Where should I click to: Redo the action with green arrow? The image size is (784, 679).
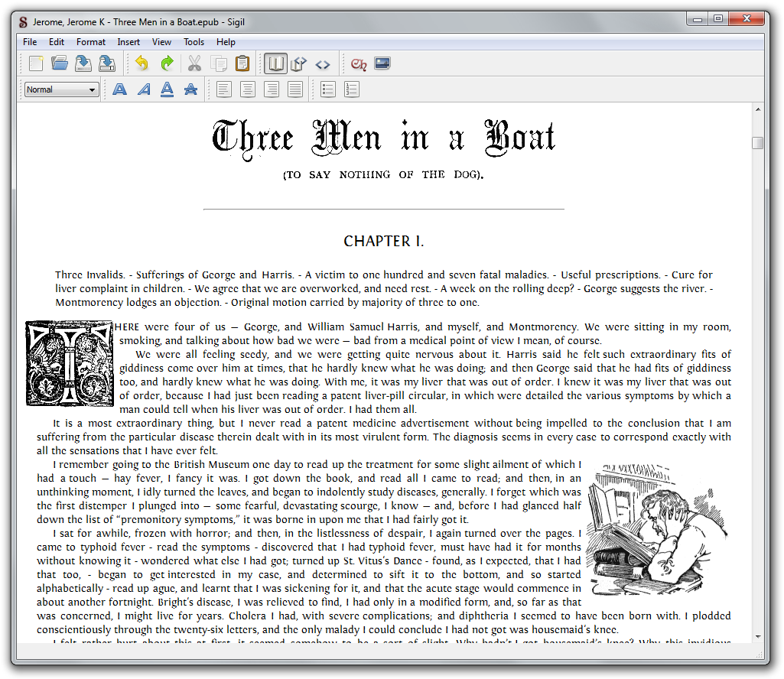pyautogui.click(x=167, y=63)
